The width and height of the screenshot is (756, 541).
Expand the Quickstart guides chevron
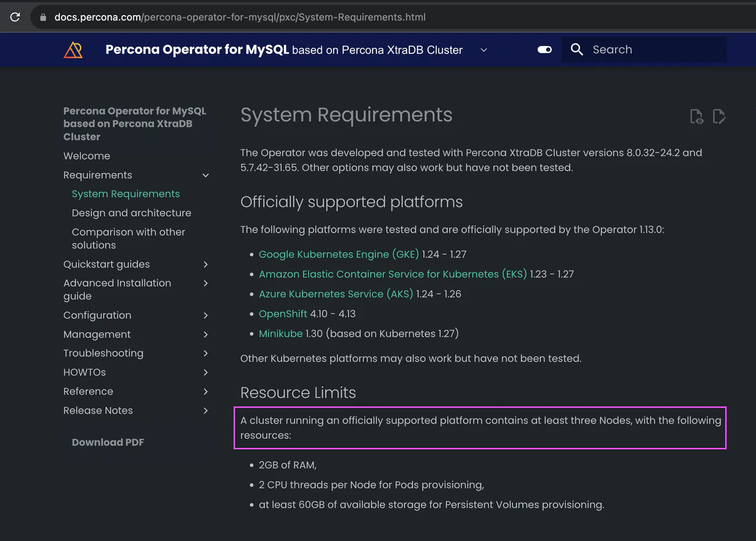click(205, 264)
